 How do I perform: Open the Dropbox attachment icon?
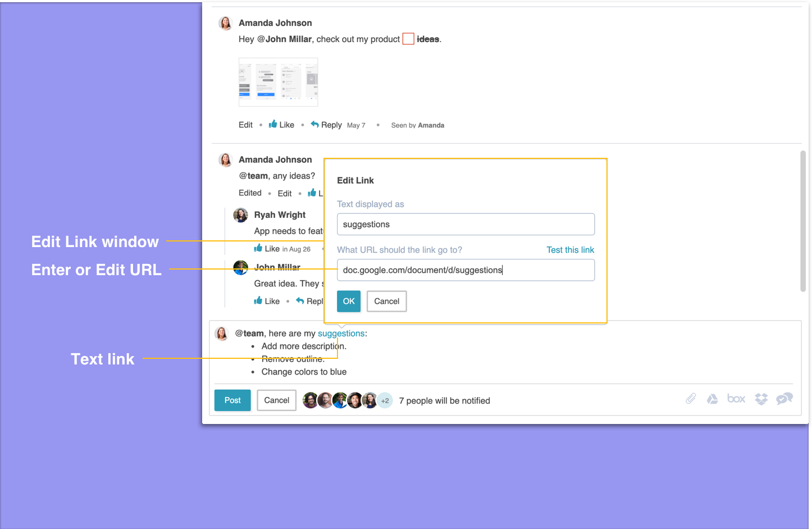[761, 399]
